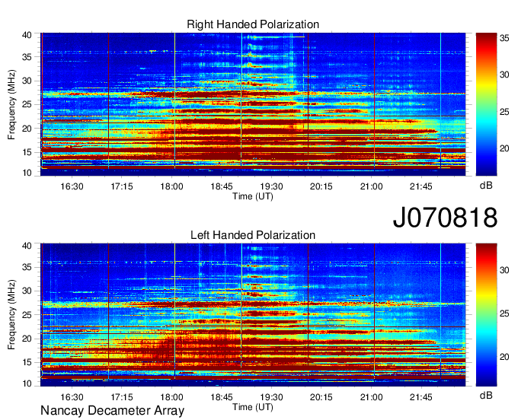
Task: Click the dB label under the Right Handed colorbar
Action: click(486, 186)
